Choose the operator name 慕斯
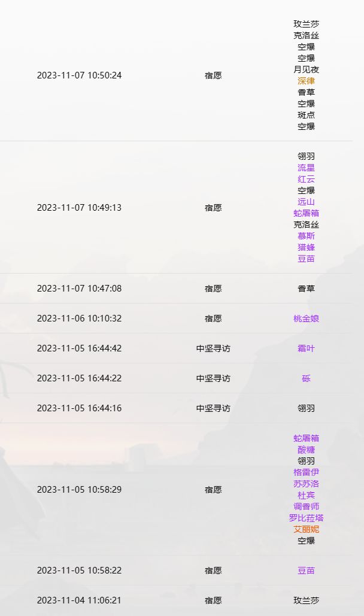This screenshot has width=364, height=616. coord(306,236)
